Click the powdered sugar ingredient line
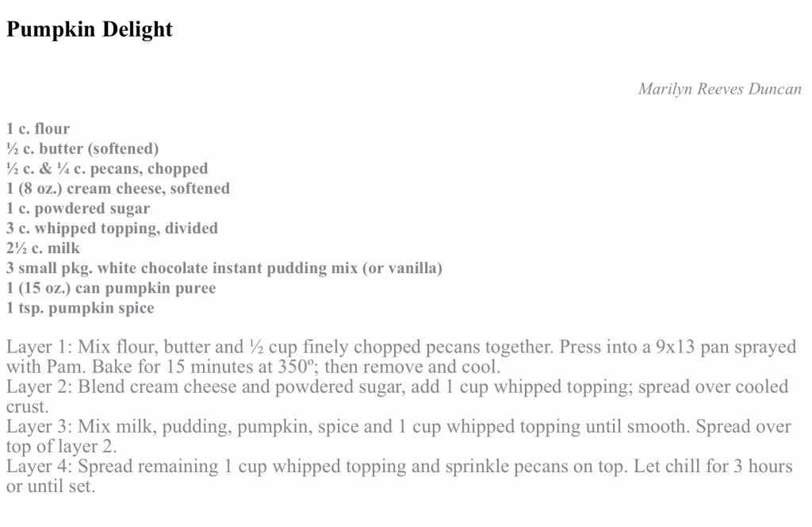Screen dimensions: 812x527 click(x=78, y=208)
